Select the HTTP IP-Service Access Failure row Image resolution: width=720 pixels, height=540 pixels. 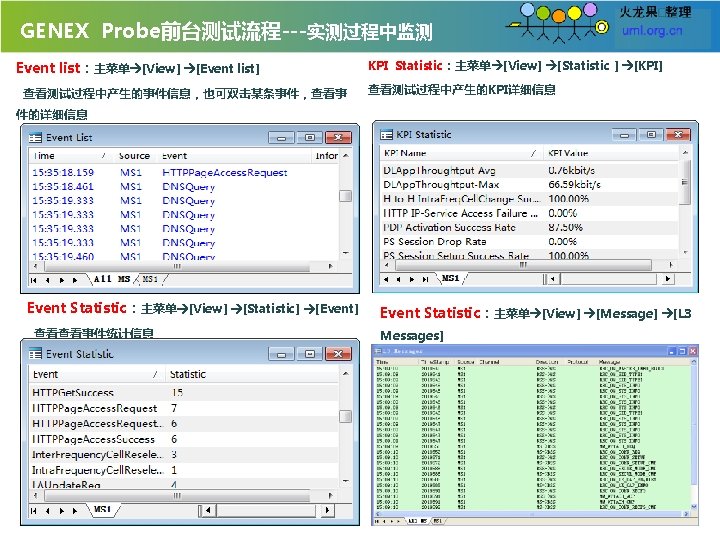pos(529,214)
